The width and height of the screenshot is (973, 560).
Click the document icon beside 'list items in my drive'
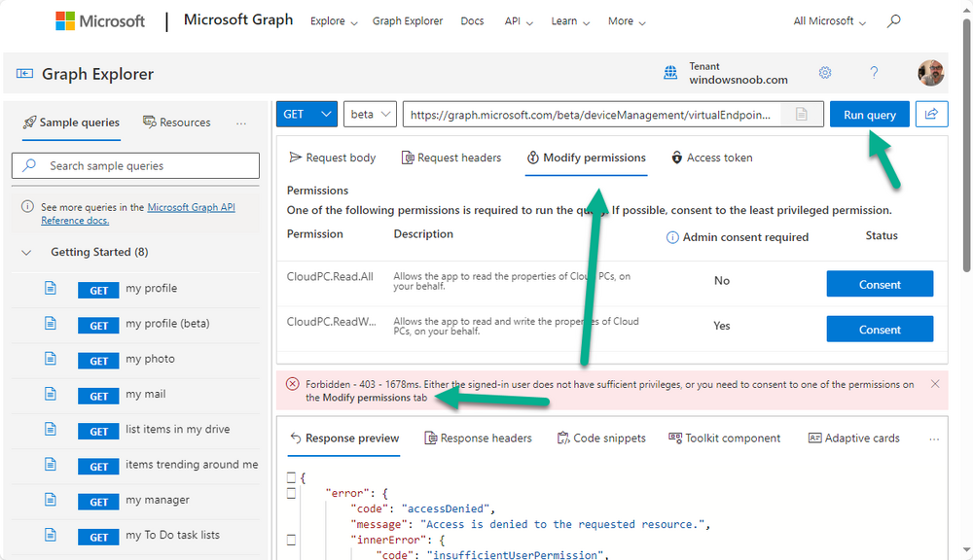pos(51,429)
